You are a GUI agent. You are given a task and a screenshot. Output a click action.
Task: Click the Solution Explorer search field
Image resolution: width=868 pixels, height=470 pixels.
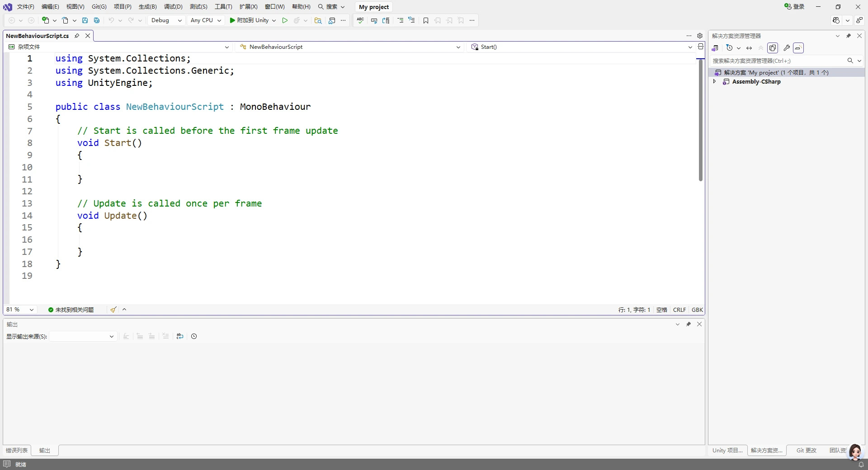778,61
